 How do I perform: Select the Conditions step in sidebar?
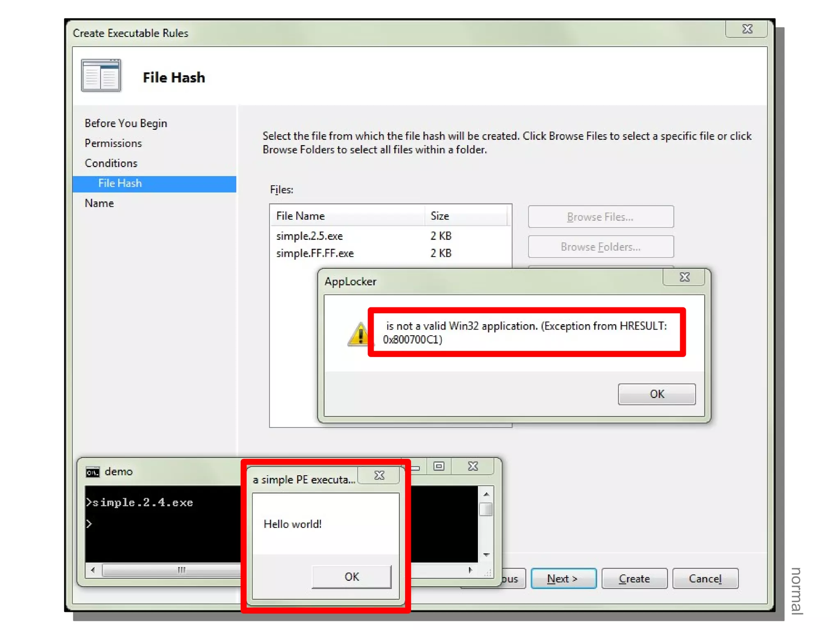click(111, 163)
